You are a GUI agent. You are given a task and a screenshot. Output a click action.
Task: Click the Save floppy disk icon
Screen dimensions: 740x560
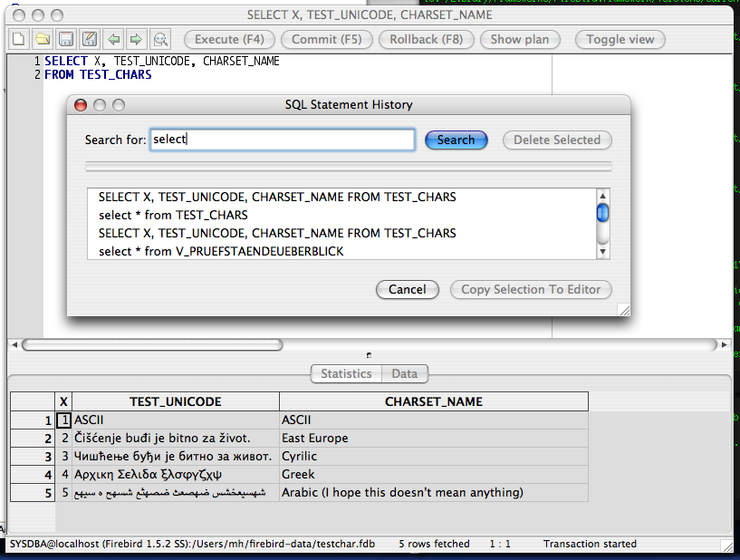coord(65,39)
